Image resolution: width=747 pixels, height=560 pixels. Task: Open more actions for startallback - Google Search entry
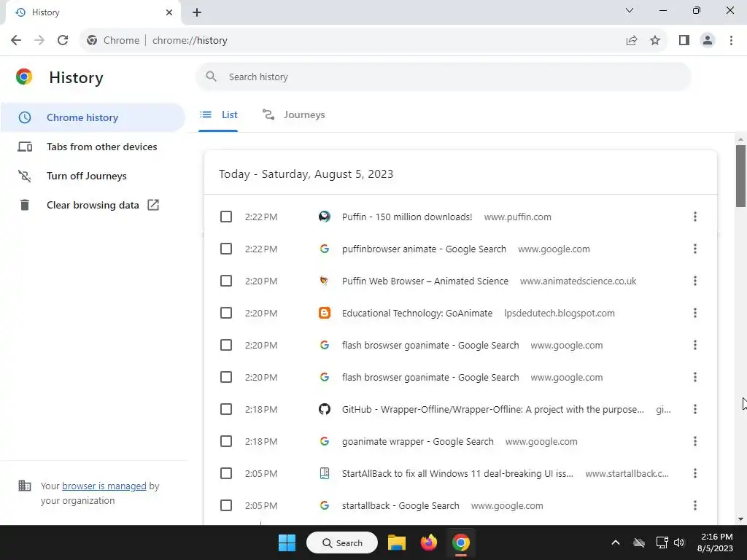pos(695,506)
